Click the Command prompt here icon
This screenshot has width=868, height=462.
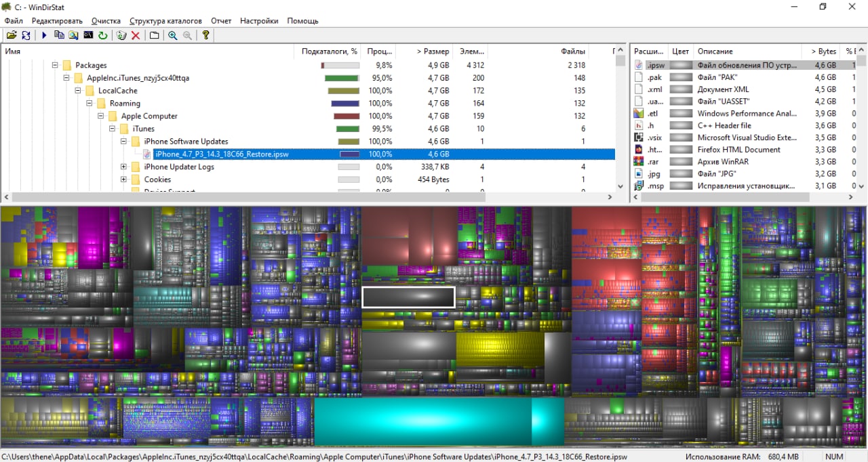(88, 35)
